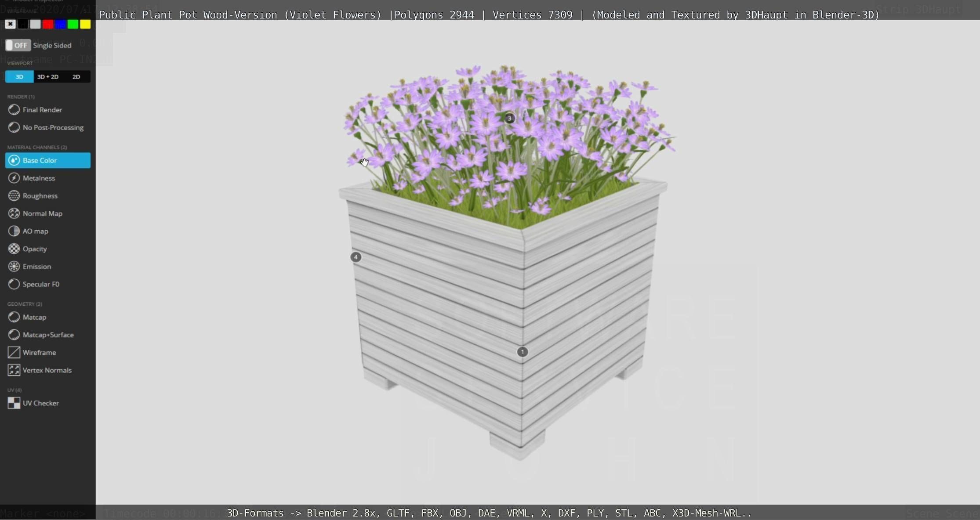
Task: Choose the green wireframe color swatch
Action: (x=73, y=24)
